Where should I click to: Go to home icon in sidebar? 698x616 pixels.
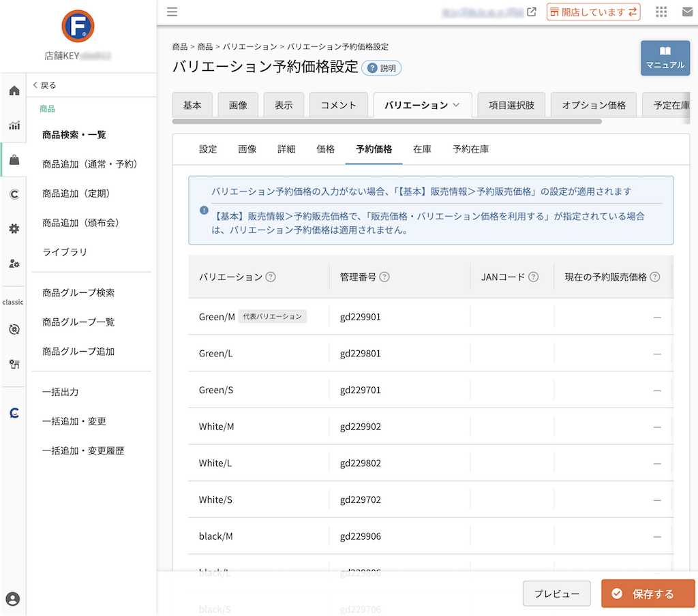click(x=14, y=91)
